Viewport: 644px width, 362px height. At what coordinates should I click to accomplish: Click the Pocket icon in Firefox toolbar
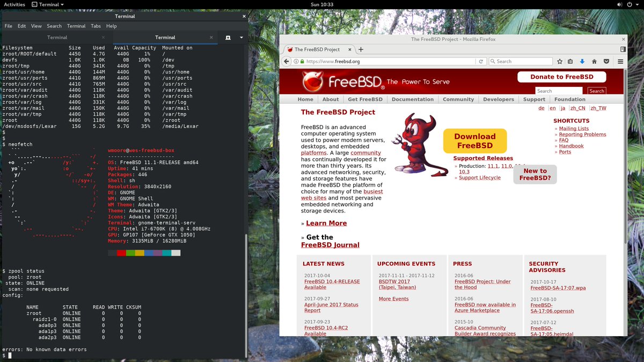click(x=606, y=61)
